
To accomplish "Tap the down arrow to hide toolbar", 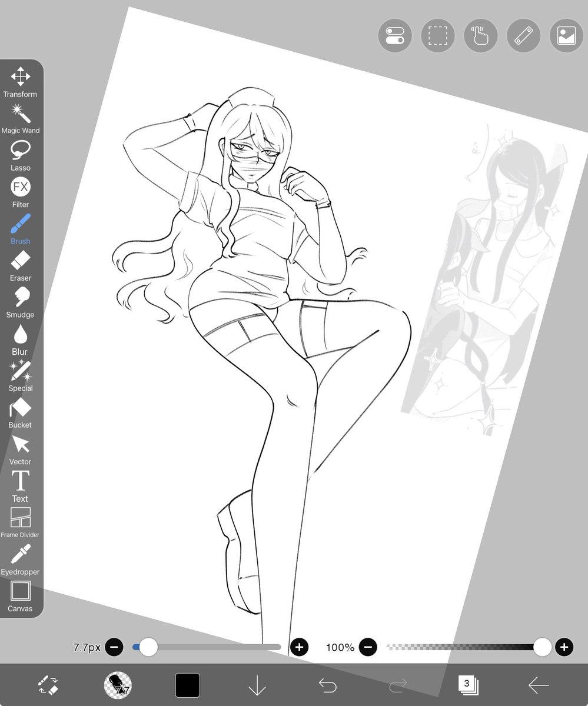I will pos(257,685).
